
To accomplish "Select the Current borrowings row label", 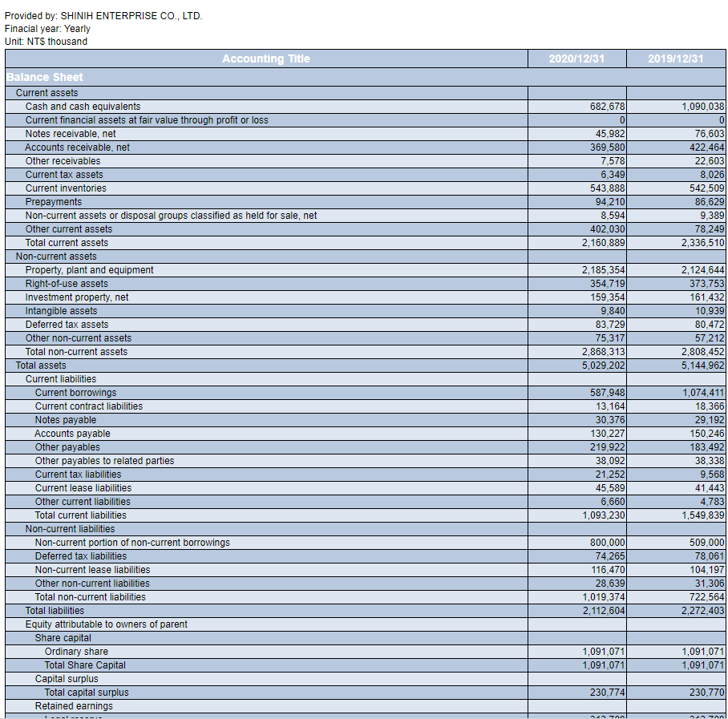I will 75,393.
